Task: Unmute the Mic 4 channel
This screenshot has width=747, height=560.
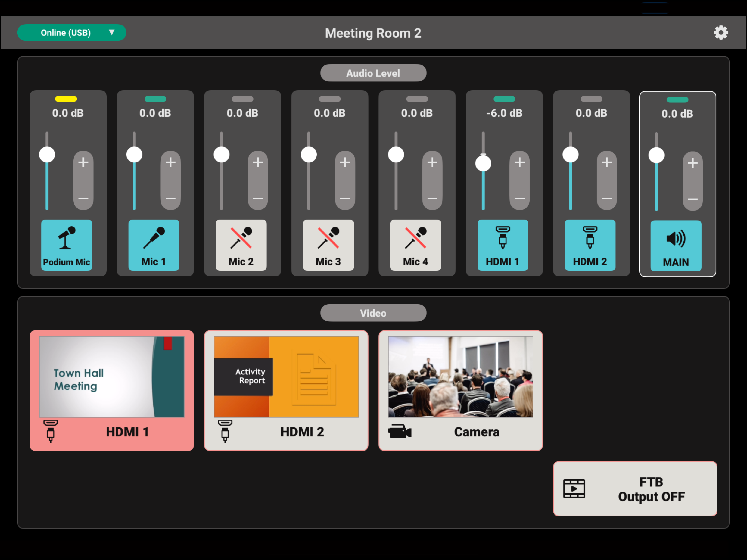Action: [x=415, y=245]
